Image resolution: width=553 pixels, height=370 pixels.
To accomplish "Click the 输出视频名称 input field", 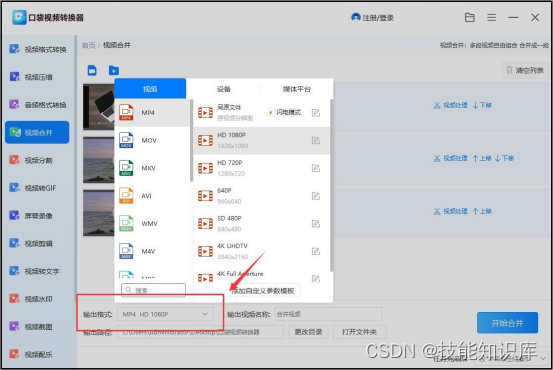I will (x=328, y=314).
